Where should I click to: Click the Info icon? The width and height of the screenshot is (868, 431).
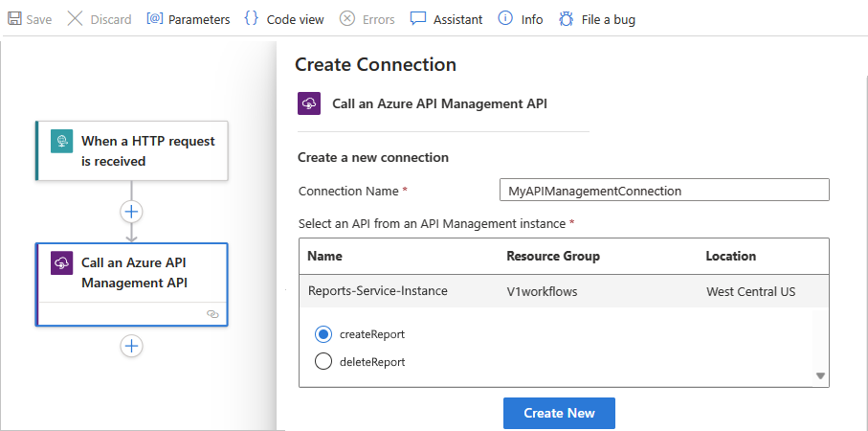(x=506, y=19)
